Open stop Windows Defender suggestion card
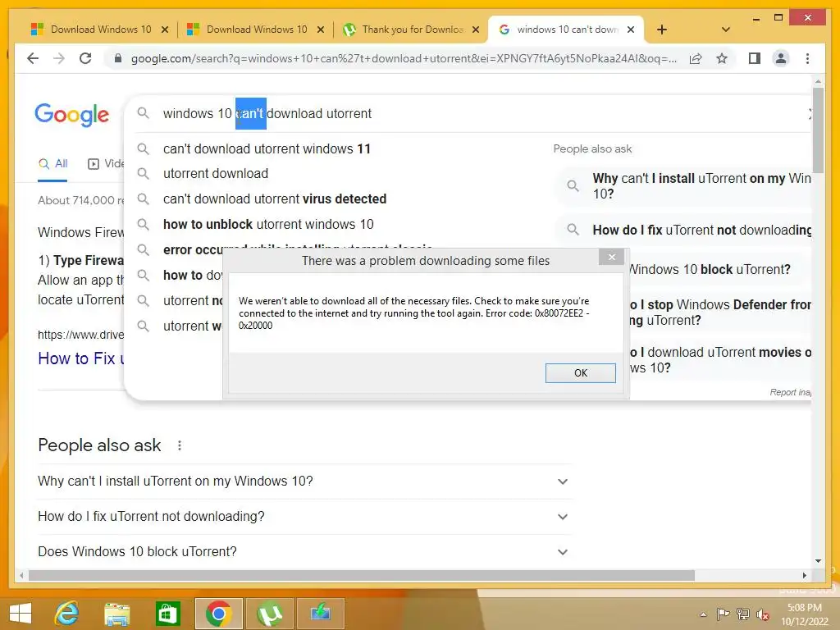840x630 pixels. (x=720, y=312)
